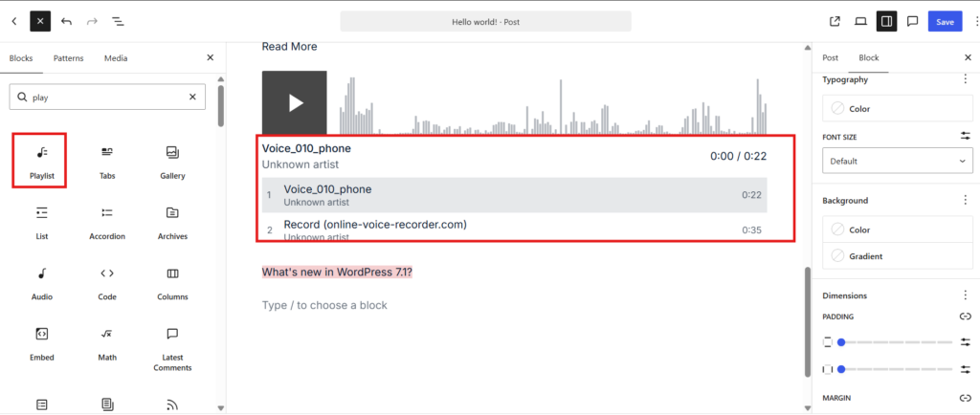Click the current track time 0:00 / 0:22
Viewport: 980px width, 415px height.
coord(738,156)
